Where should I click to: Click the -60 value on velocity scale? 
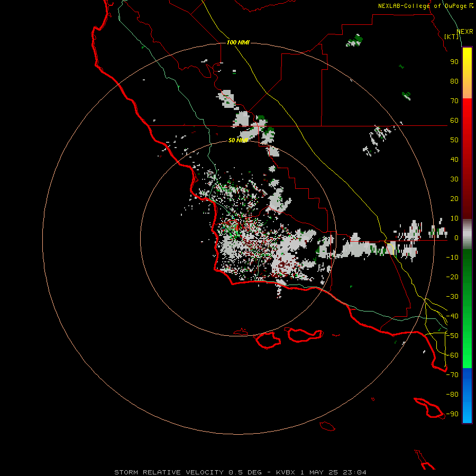452,355
